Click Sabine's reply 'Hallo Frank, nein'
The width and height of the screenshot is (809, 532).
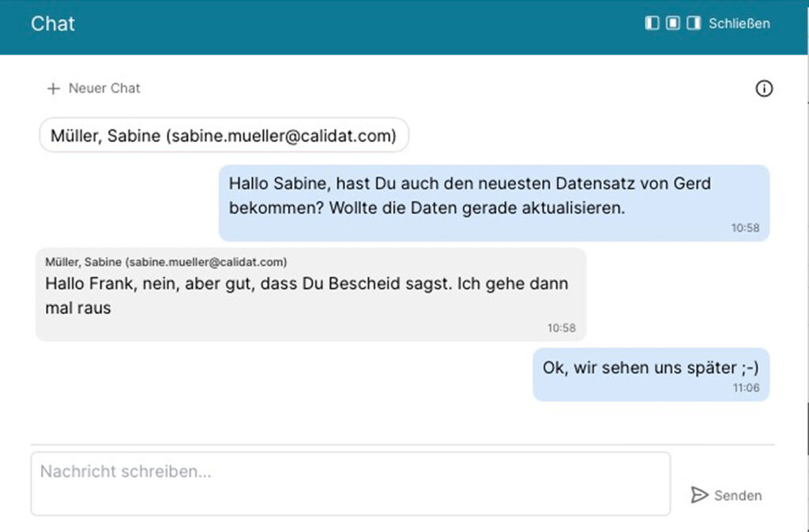[310, 295]
